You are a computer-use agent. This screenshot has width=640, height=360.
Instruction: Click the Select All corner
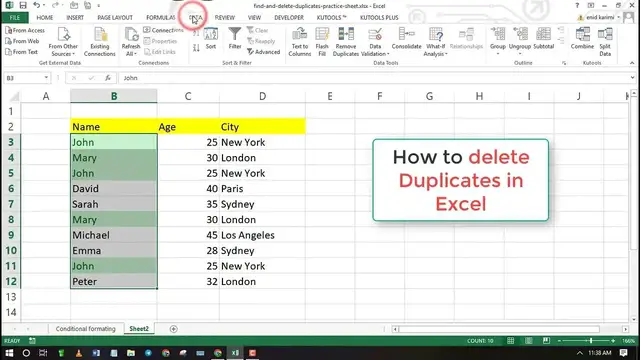pyautogui.click(x=13, y=96)
